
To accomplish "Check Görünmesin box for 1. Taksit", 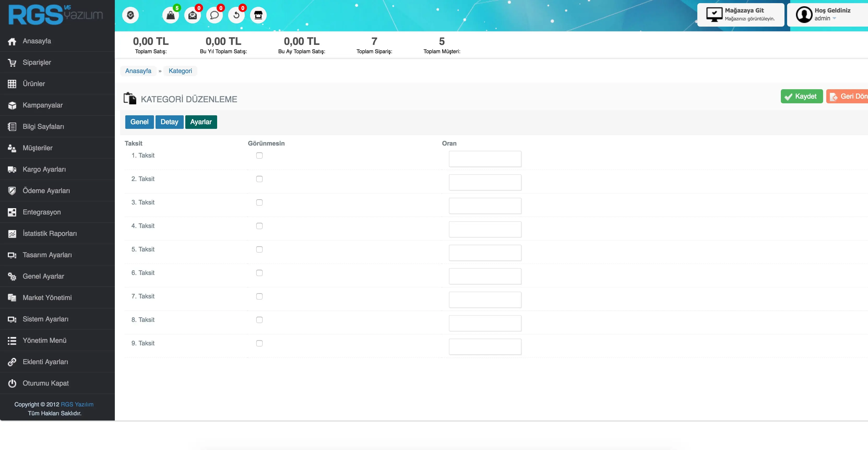I will 259,155.
